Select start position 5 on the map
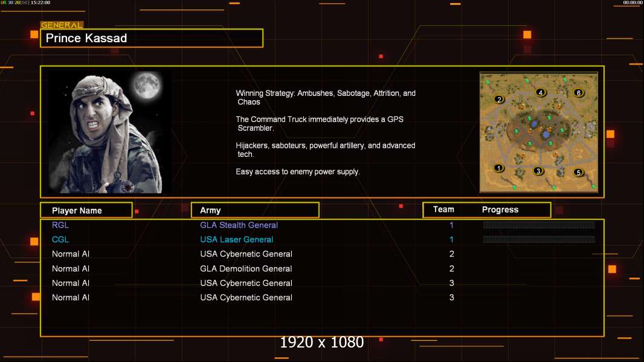Screen dimensions: 644x362 578,172
